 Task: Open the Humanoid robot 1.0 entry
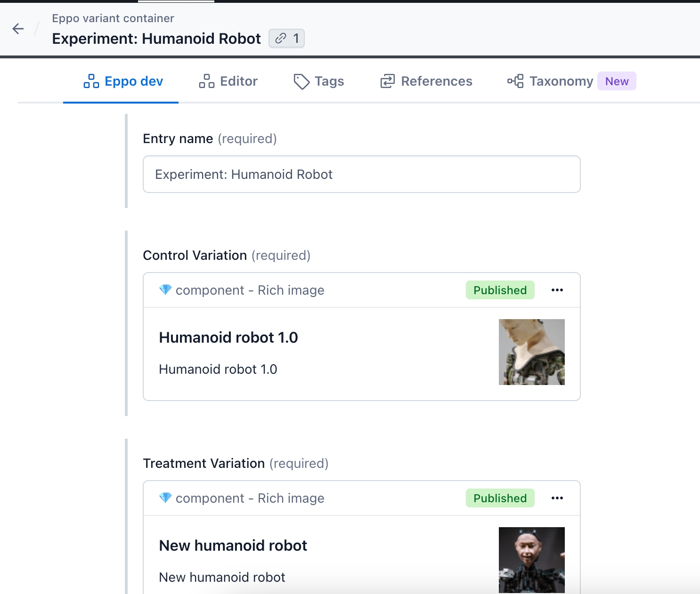pos(228,337)
